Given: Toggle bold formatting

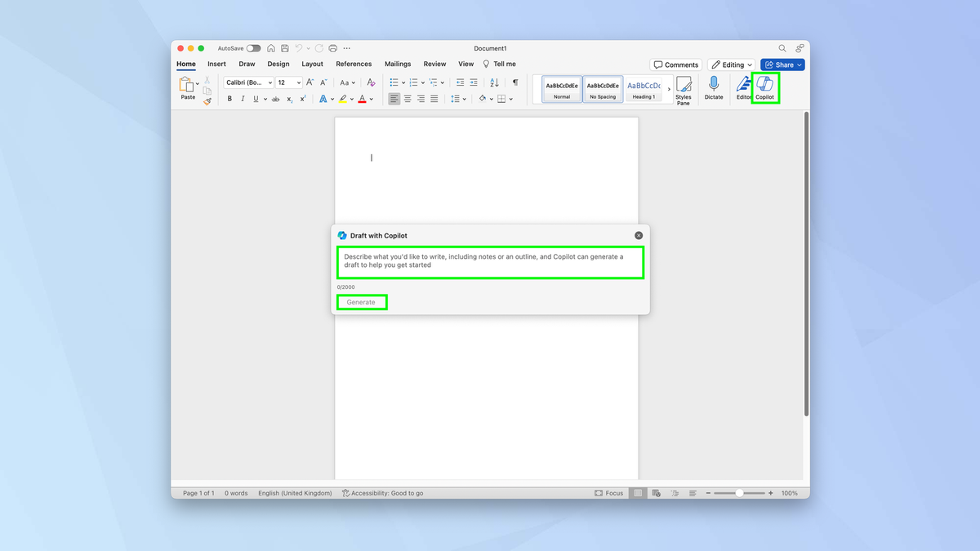Looking at the screenshot, I should [229, 98].
